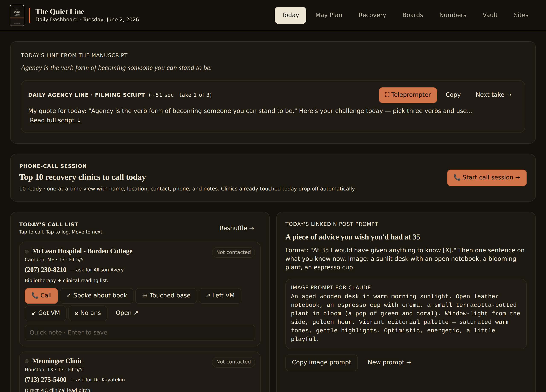Click the status dot beside McLean Hospital

pos(27,252)
